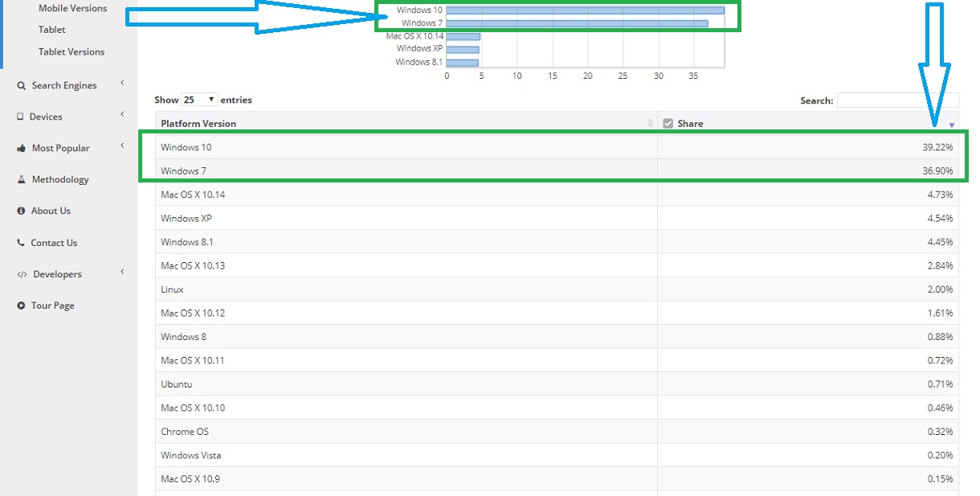Image resolution: width=980 pixels, height=496 pixels.
Task: Click the Share column header label
Action: coord(690,124)
